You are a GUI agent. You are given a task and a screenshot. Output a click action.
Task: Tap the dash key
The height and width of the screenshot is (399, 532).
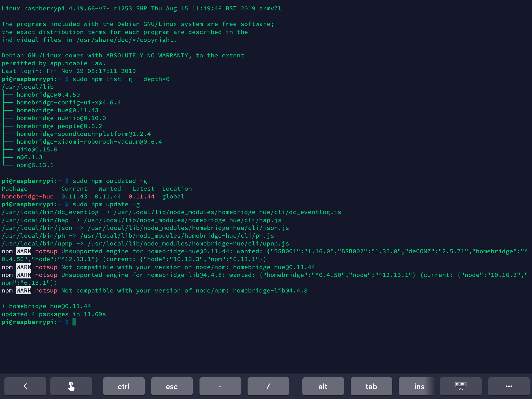[x=220, y=386]
